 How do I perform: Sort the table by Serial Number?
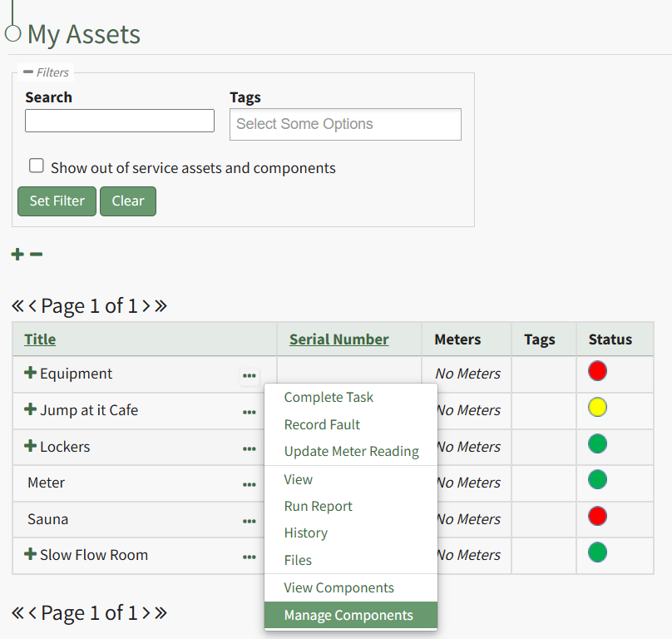click(x=338, y=339)
